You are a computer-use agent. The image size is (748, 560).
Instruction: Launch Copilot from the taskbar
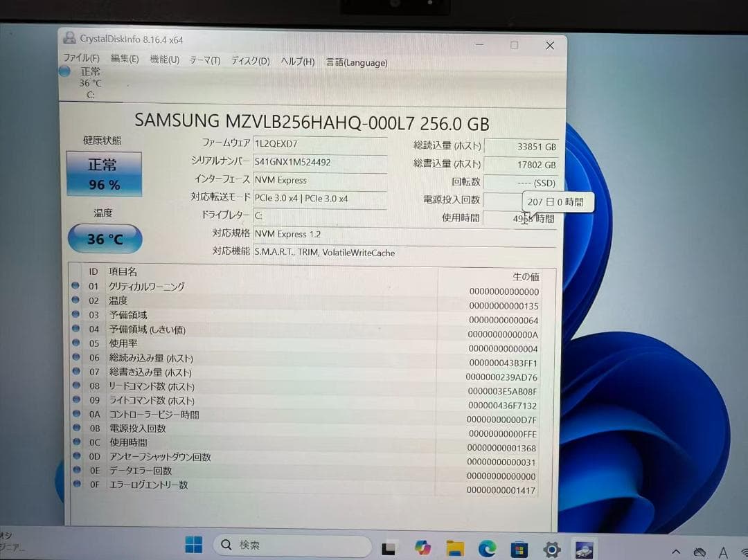pos(422,548)
